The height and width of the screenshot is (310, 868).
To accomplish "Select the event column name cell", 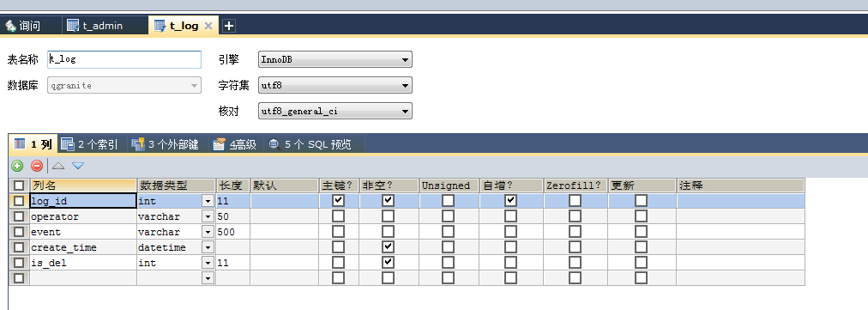I will click(83, 232).
